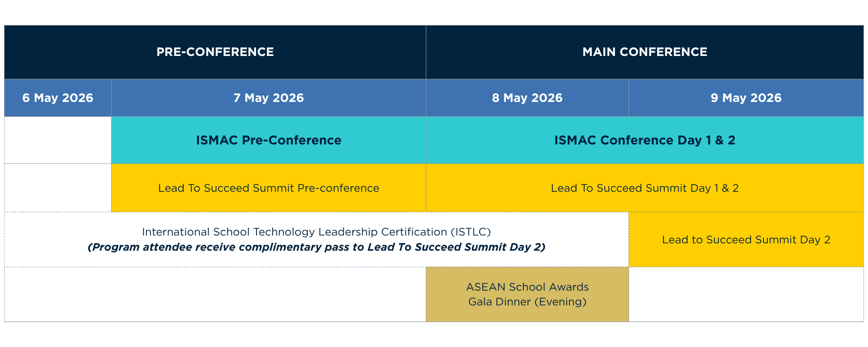The height and width of the screenshot is (347, 868).
Task: Click empty cell left of Summit Pre-conference
Action: (58, 188)
